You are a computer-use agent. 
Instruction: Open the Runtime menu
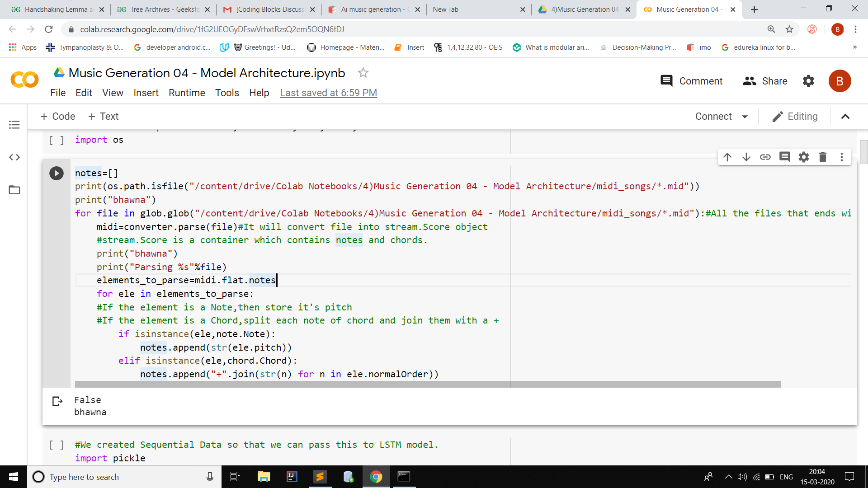(x=187, y=93)
